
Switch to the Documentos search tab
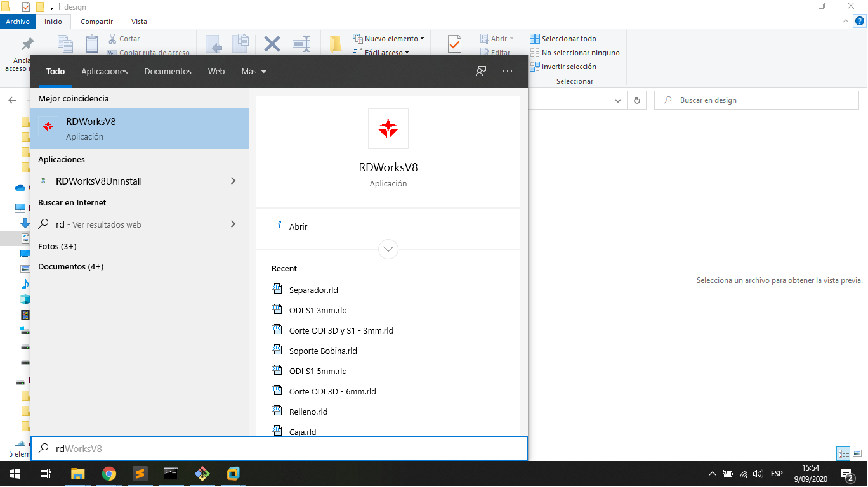[x=168, y=72]
